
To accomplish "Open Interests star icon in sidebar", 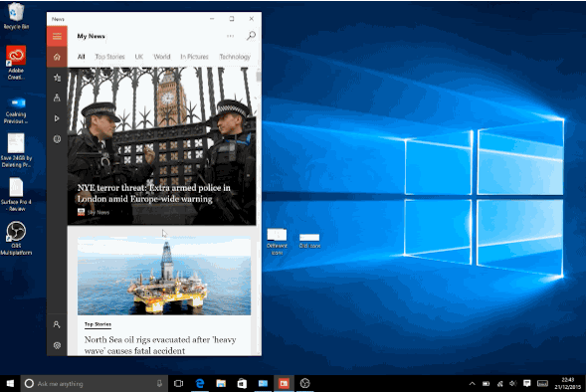I will (57, 78).
